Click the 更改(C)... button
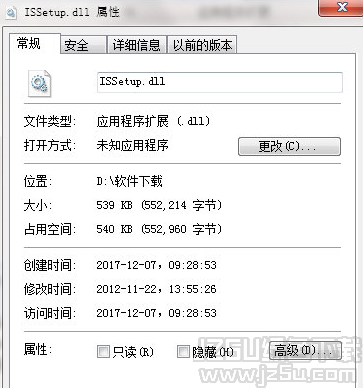The width and height of the screenshot is (363, 388). point(289,146)
